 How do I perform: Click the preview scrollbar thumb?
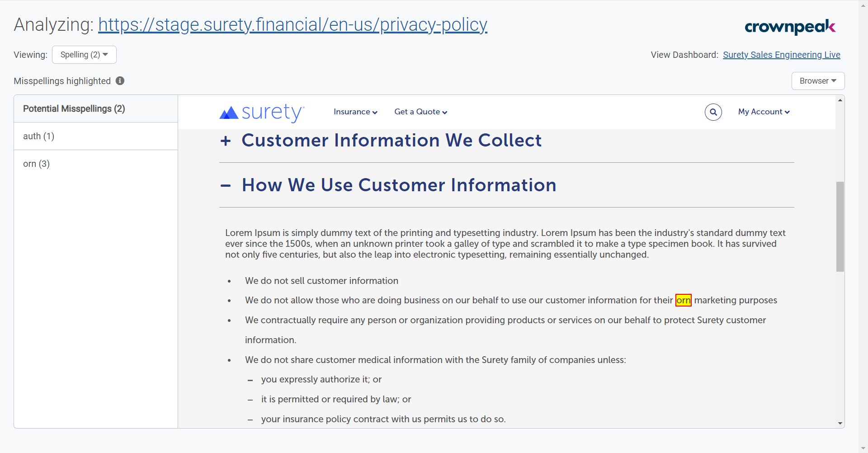840,226
